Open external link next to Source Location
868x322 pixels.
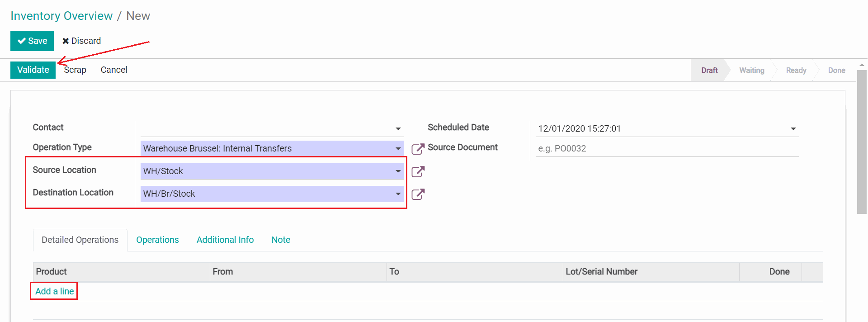pyautogui.click(x=418, y=171)
